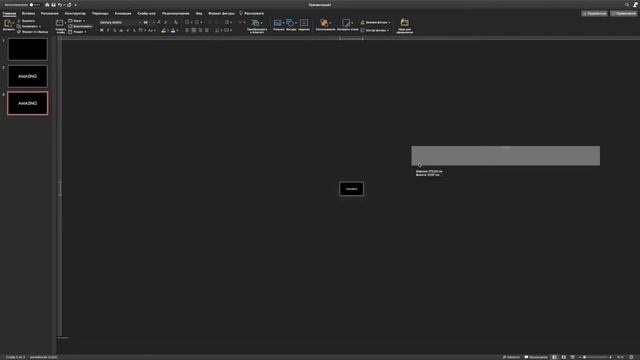Viewport: 640px width, 360px height.
Task: Open the Design (Конструктор) ribbon tab
Action: tap(75, 13)
